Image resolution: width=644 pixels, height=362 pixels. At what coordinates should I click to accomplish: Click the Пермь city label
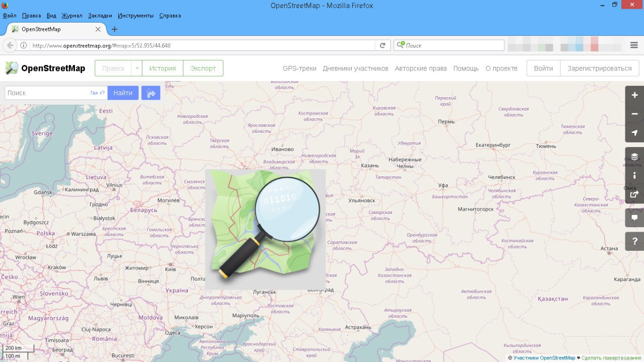pyautogui.click(x=446, y=121)
